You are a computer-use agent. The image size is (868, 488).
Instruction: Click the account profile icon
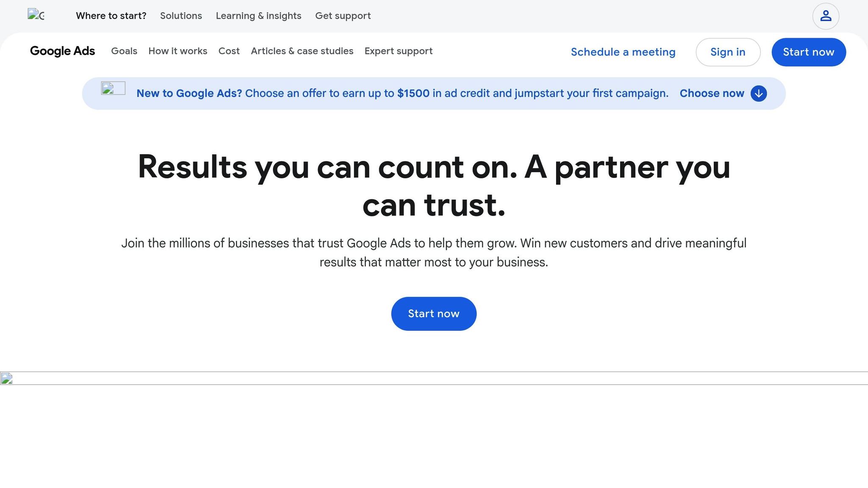click(825, 16)
